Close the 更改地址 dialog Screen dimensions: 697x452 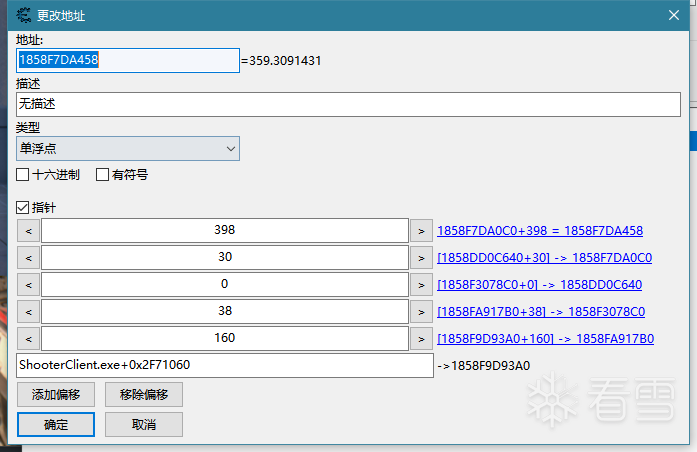pos(673,15)
